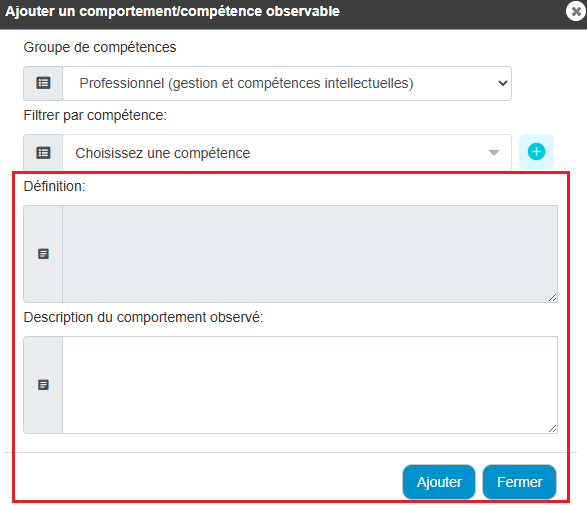
Task: Click the teal plus icon to add a competence
Action: coord(536,152)
